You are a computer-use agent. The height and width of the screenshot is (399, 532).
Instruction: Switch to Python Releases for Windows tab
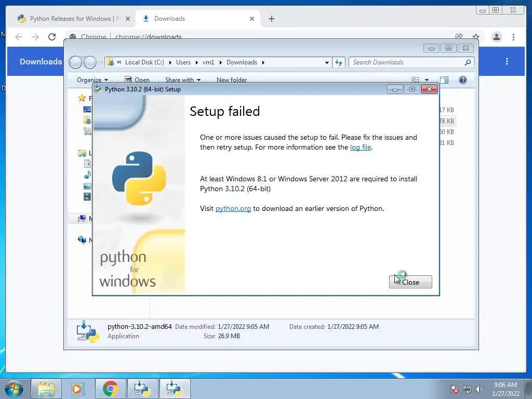(x=70, y=19)
